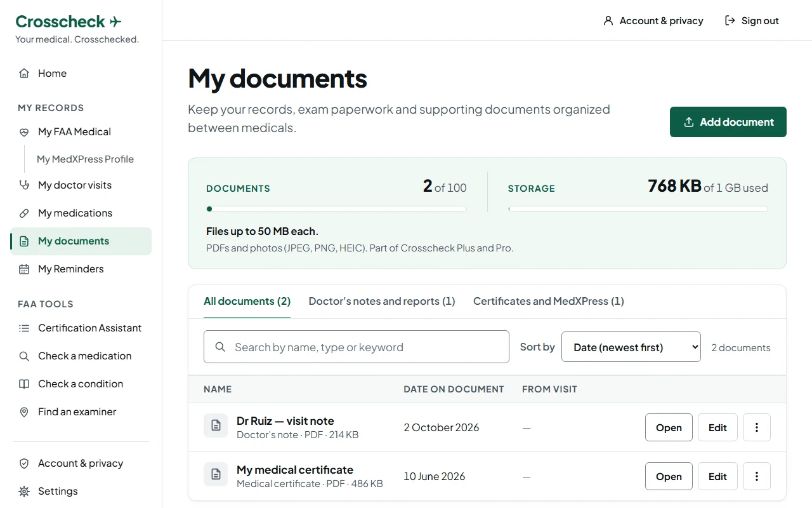Viewport: 812px width, 508px height.
Task: Click the file icon in Dr Ruiz row
Action: pyautogui.click(x=216, y=425)
